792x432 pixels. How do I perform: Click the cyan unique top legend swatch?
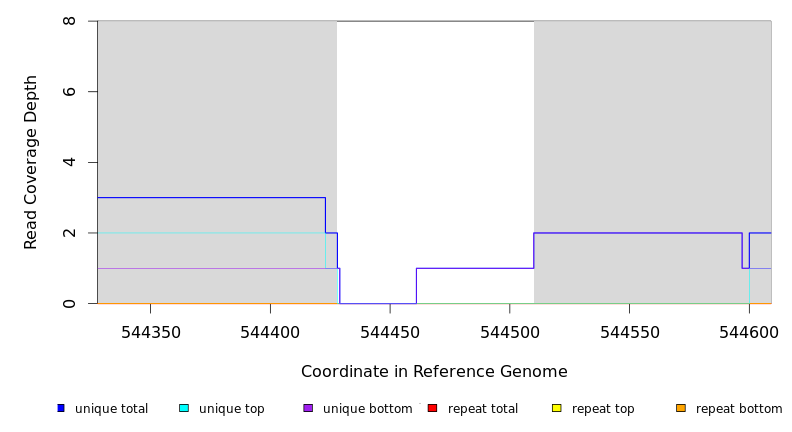(x=184, y=408)
